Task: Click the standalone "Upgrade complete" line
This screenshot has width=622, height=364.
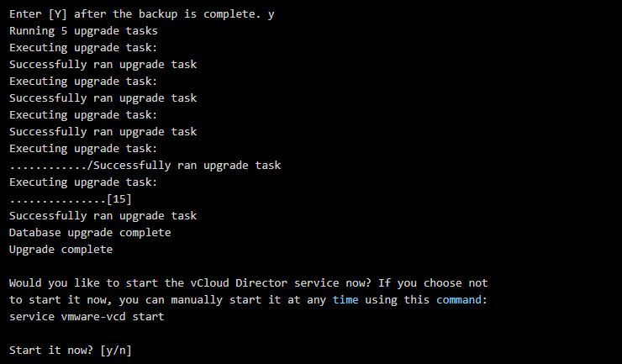Action: pyautogui.click(x=61, y=249)
